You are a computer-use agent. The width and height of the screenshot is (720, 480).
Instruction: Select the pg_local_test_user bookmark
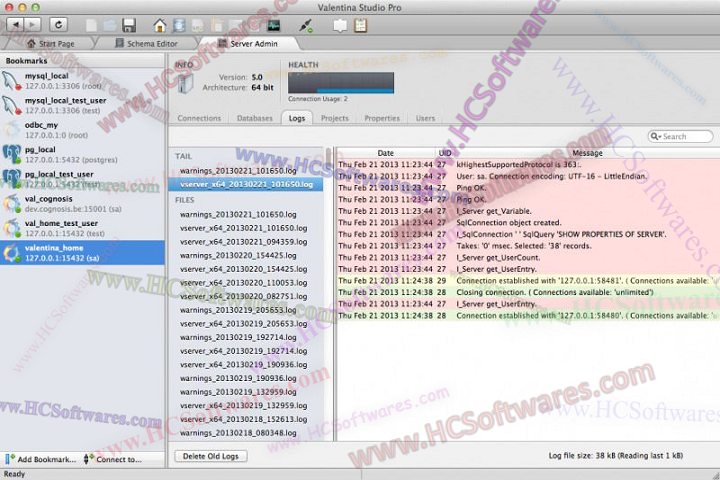pyautogui.click(x=82, y=179)
